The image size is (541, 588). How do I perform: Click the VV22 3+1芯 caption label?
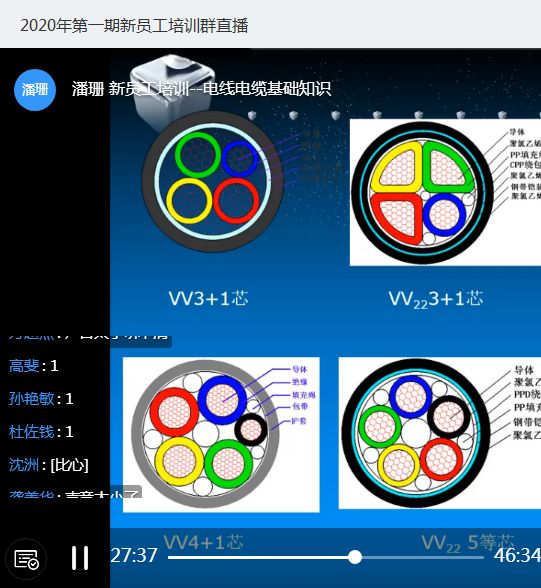pyautogui.click(x=436, y=299)
